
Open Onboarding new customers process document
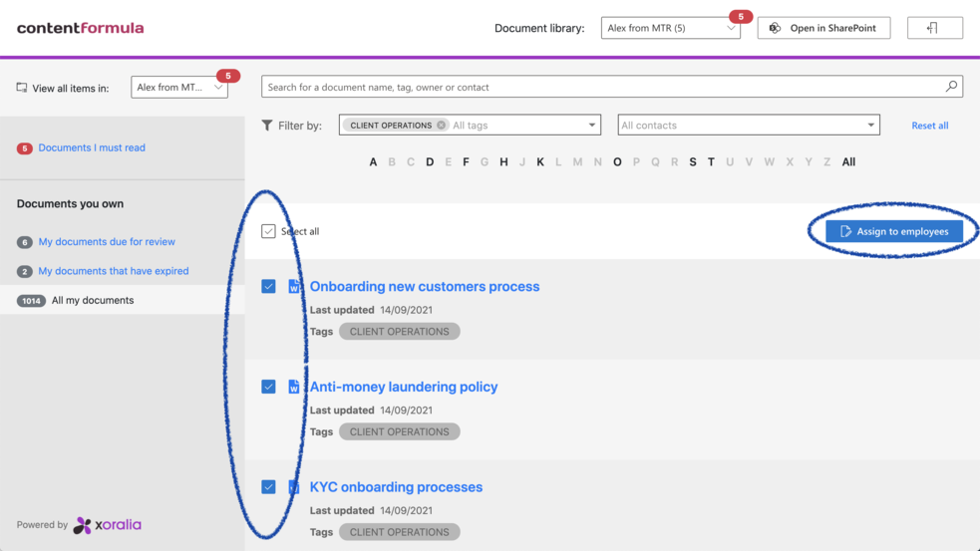[425, 287]
